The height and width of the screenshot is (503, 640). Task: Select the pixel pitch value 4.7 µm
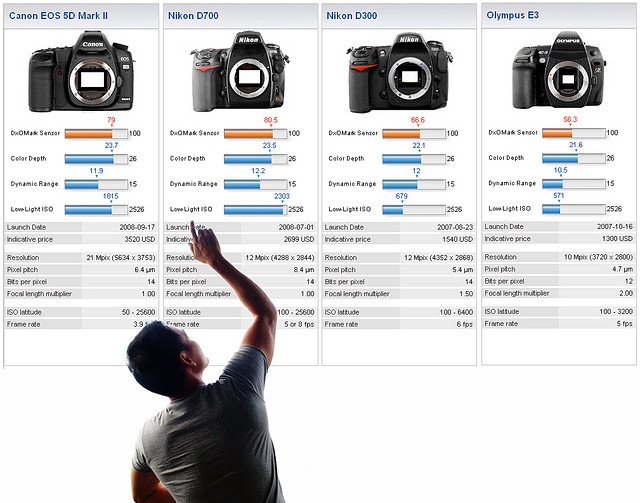622,269
